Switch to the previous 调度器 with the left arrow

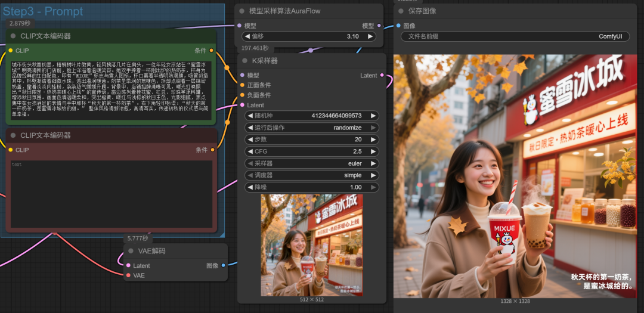250,175
